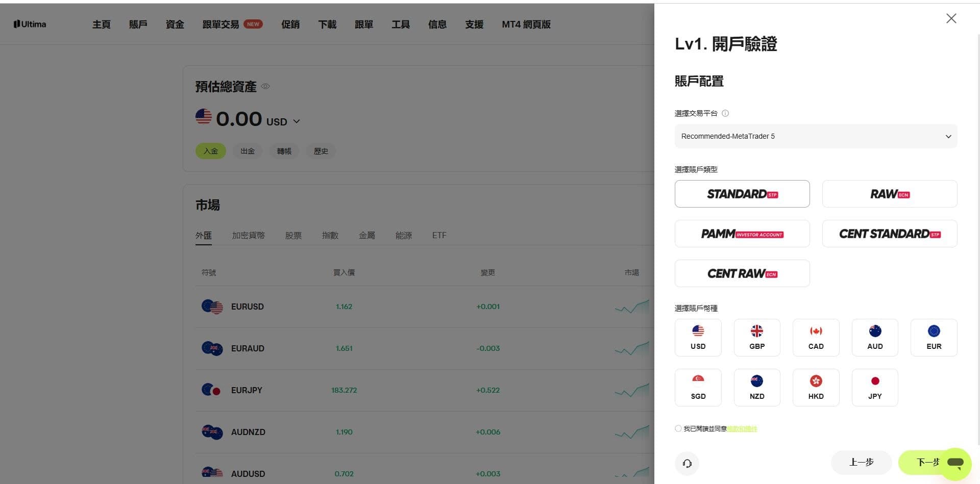Tick the agree to terms radio button

pyautogui.click(x=678, y=428)
